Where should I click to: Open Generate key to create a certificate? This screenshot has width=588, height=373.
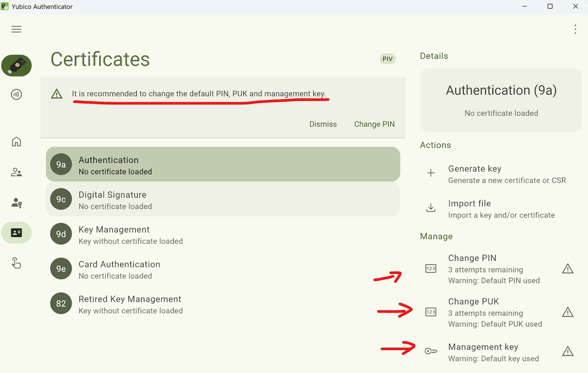(474, 173)
